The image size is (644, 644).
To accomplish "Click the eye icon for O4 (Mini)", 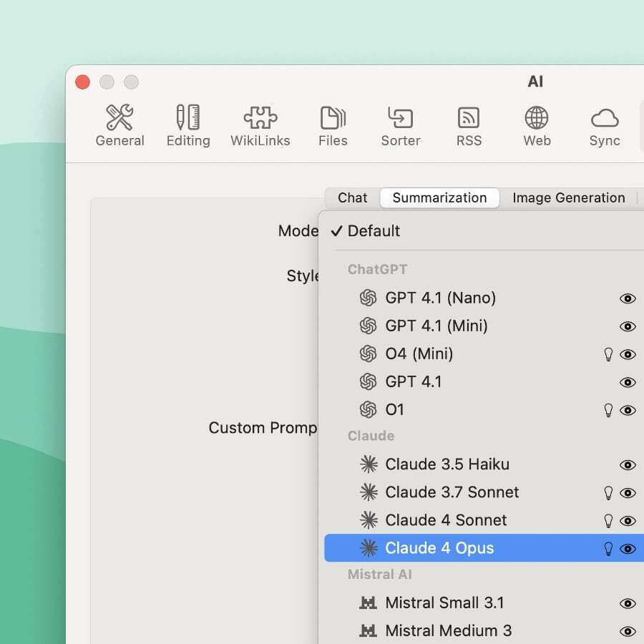I will click(x=628, y=354).
